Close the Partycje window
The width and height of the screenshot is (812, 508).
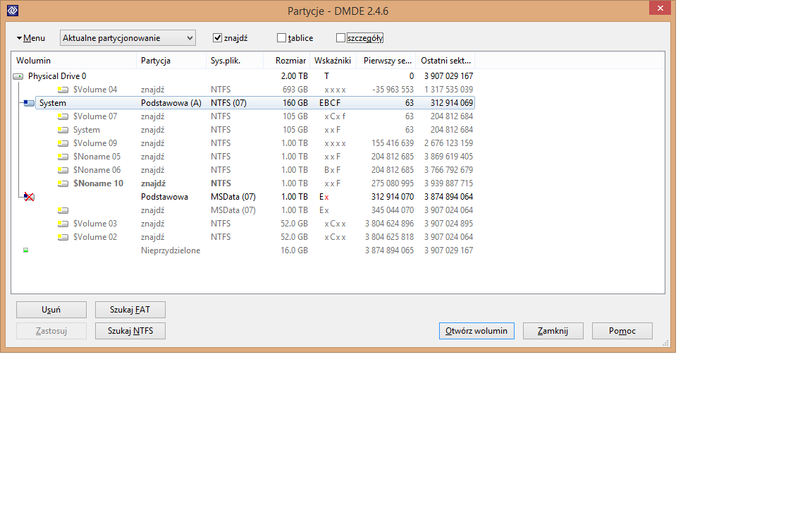660,8
